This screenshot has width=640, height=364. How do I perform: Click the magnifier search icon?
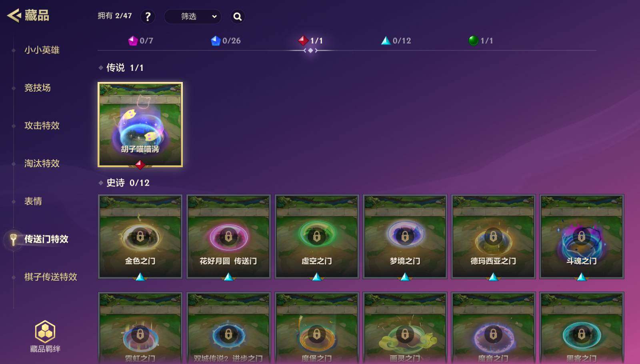tap(238, 16)
